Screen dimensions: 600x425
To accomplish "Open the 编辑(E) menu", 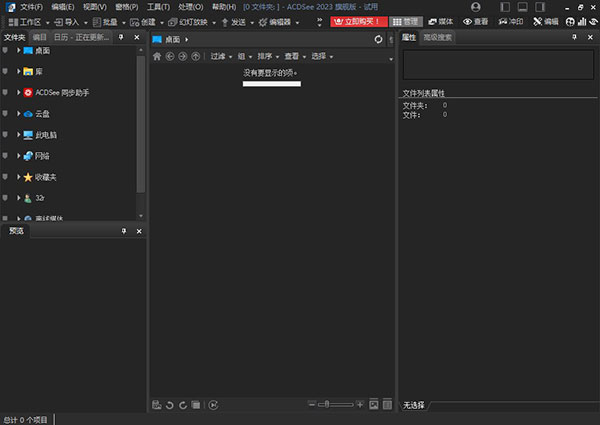I will (x=63, y=7).
